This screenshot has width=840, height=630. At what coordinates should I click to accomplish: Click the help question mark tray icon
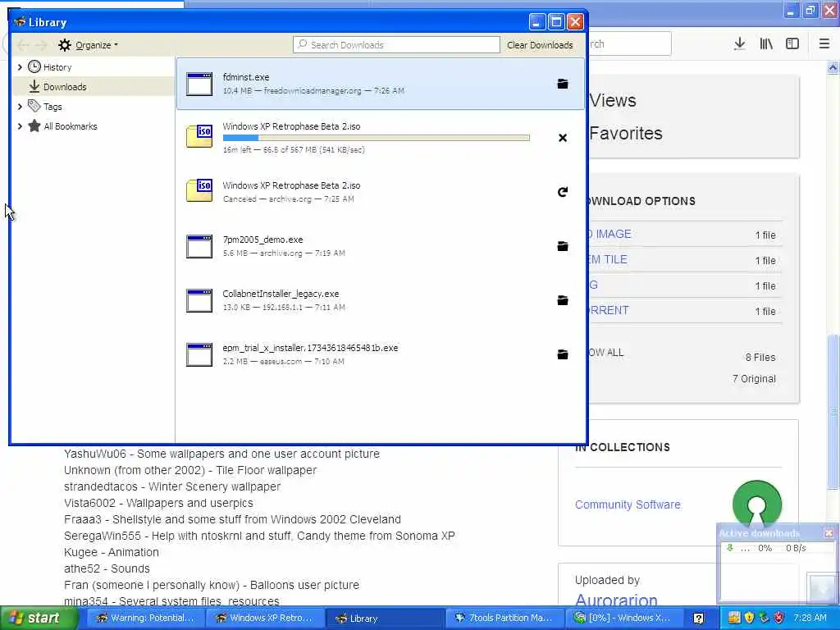point(699,618)
